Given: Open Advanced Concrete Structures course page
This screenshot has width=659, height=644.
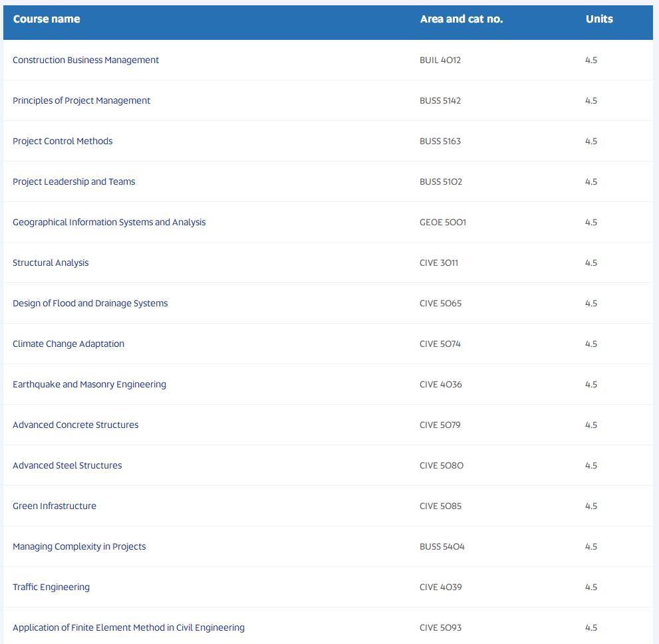Looking at the screenshot, I should pos(76,425).
